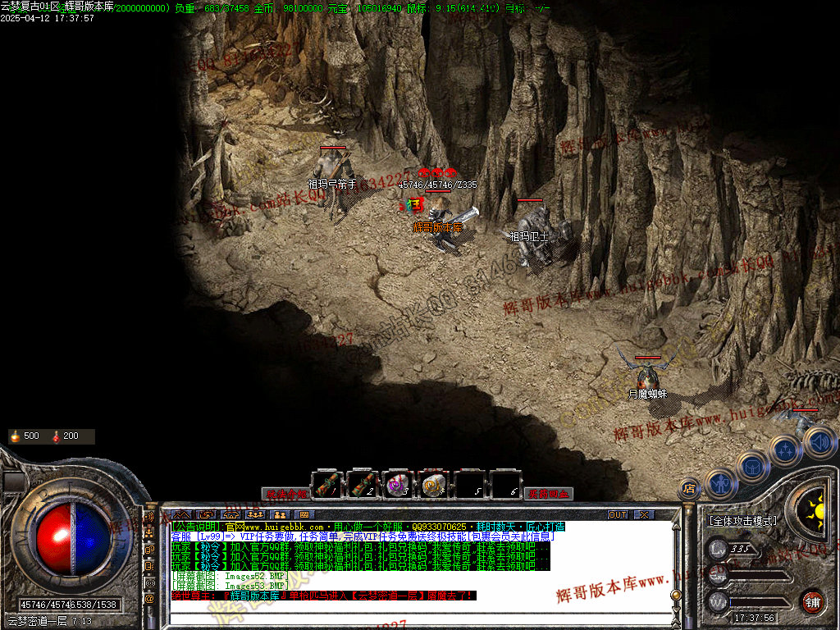Viewport: 840px width, 630px height.
Task: Select empty hotbar slot 6
Action: 505,484
